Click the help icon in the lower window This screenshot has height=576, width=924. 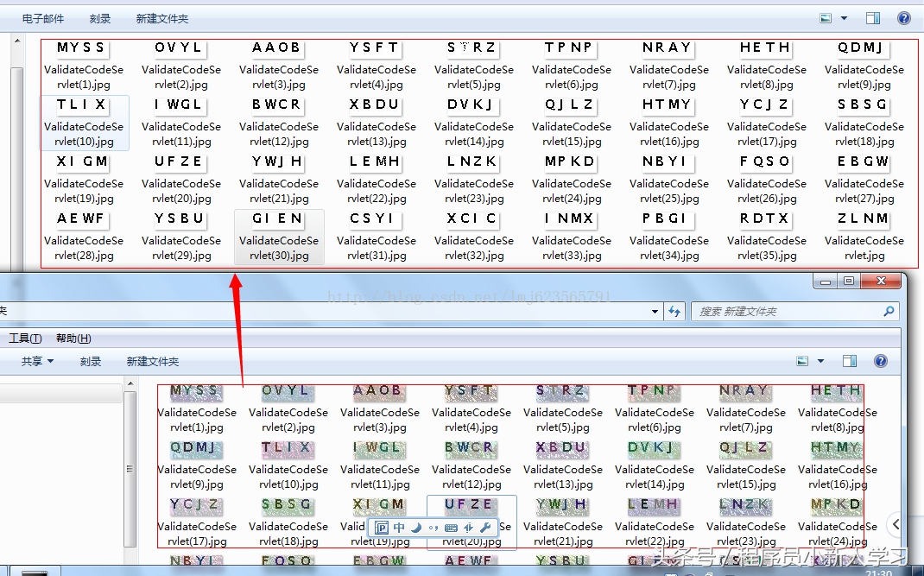pyautogui.click(x=881, y=361)
